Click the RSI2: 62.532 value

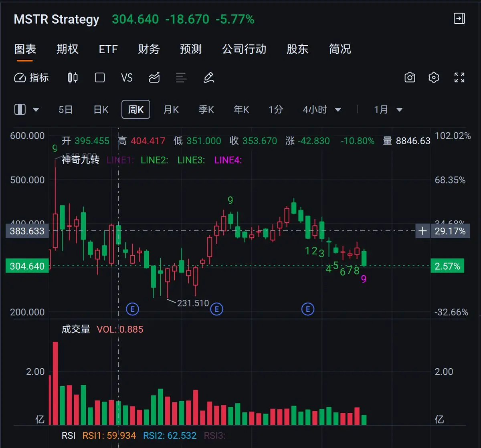pyautogui.click(x=170, y=435)
